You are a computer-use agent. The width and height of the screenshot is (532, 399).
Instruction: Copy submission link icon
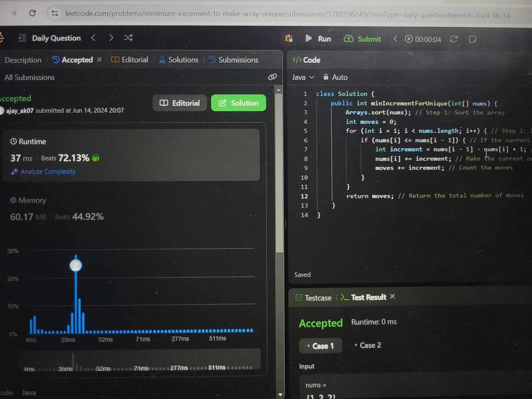[x=273, y=77]
